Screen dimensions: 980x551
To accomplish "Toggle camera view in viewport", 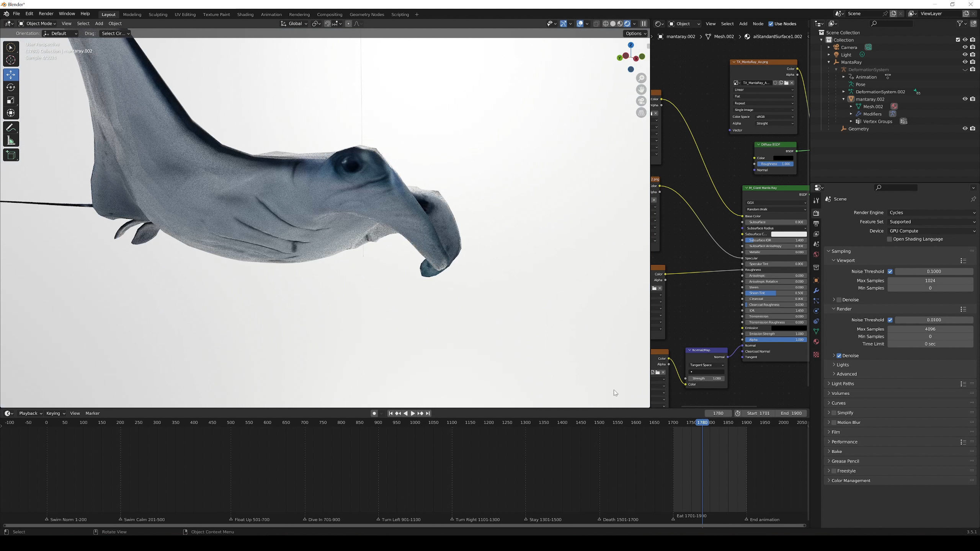I will 641,101.
